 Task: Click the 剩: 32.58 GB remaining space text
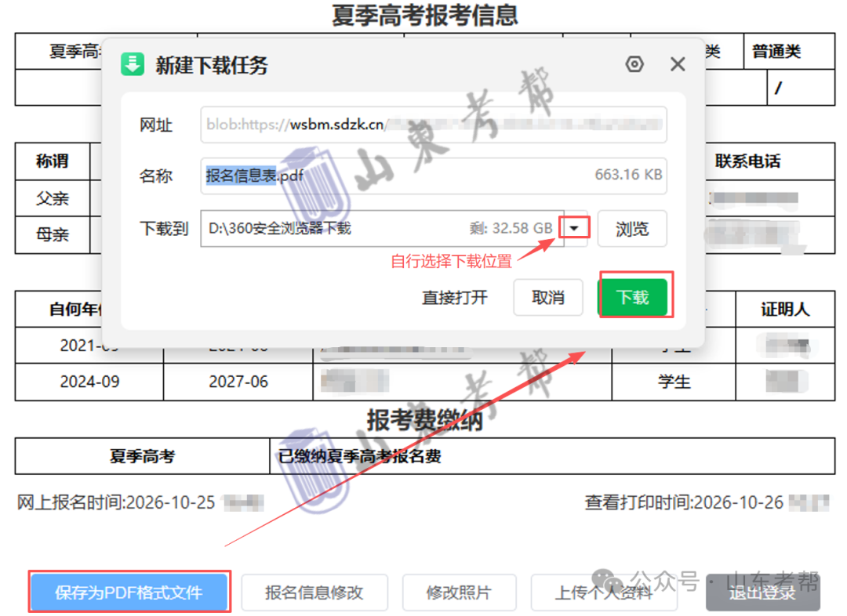coord(511,228)
